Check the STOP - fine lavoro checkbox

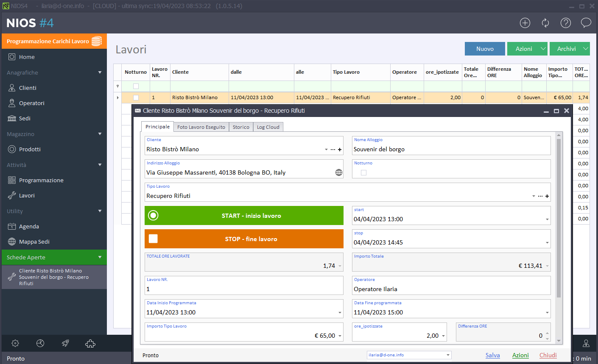[x=153, y=239]
